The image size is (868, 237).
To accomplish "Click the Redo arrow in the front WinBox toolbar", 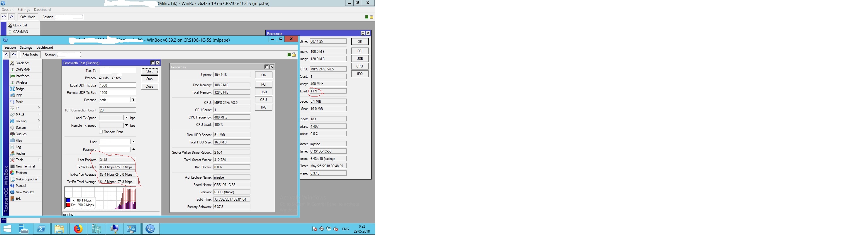I will (14, 55).
